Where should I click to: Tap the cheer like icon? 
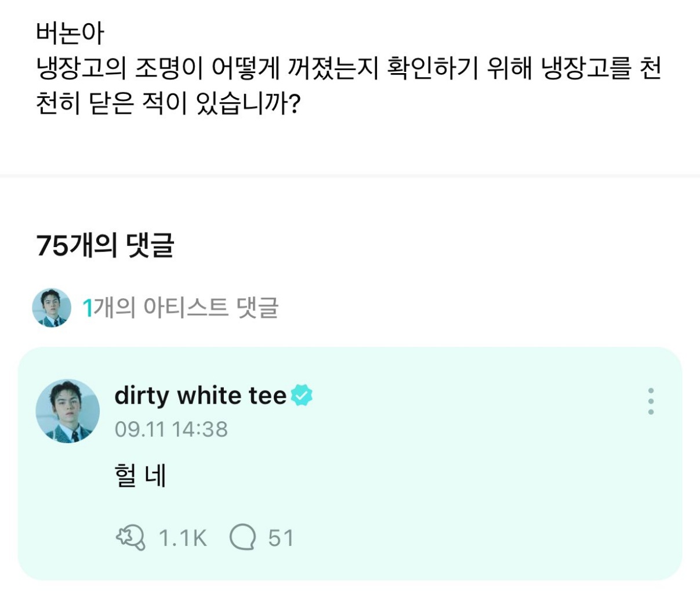click(x=130, y=538)
